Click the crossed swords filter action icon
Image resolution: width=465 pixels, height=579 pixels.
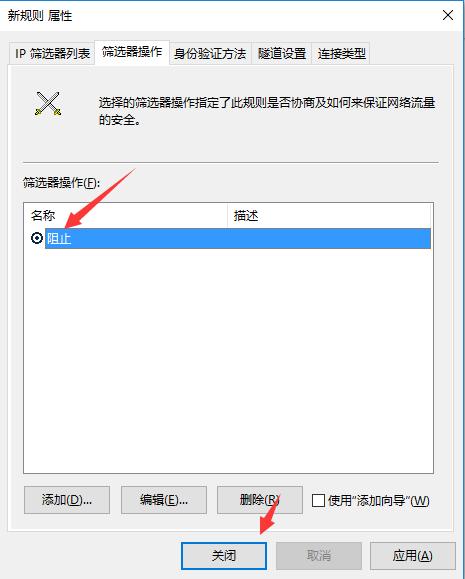[48, 103]
